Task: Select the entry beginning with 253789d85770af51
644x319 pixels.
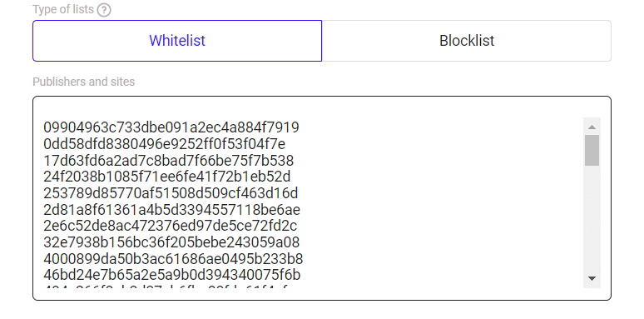Action: tap(171, 193)
